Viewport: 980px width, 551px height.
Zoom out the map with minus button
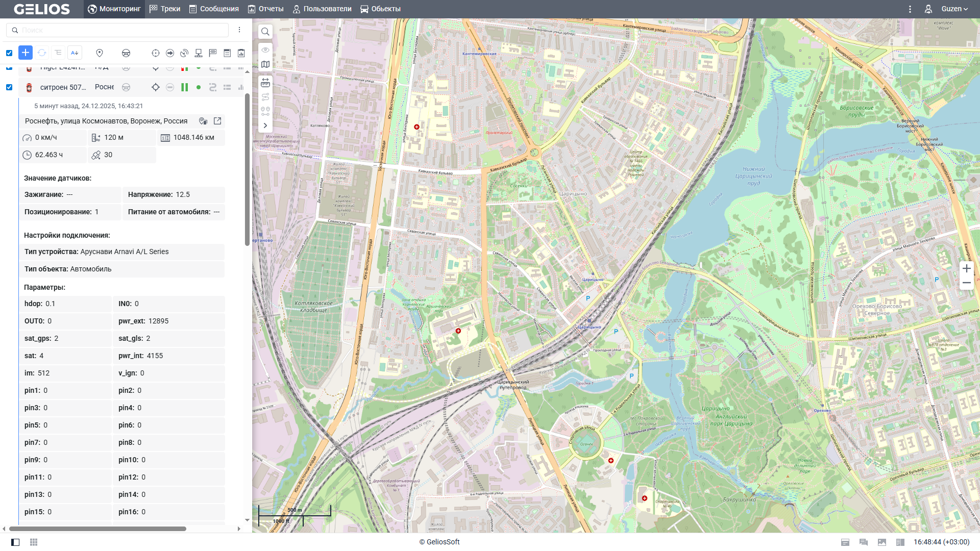tap(966, 283)
